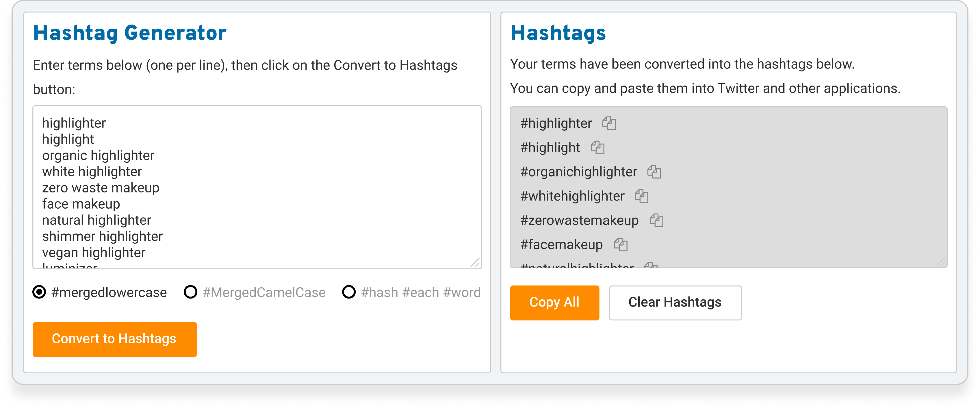980x408 pixels.
Task: Copy the #zerowastemakeup hashtag
Action: pos(656,220)
